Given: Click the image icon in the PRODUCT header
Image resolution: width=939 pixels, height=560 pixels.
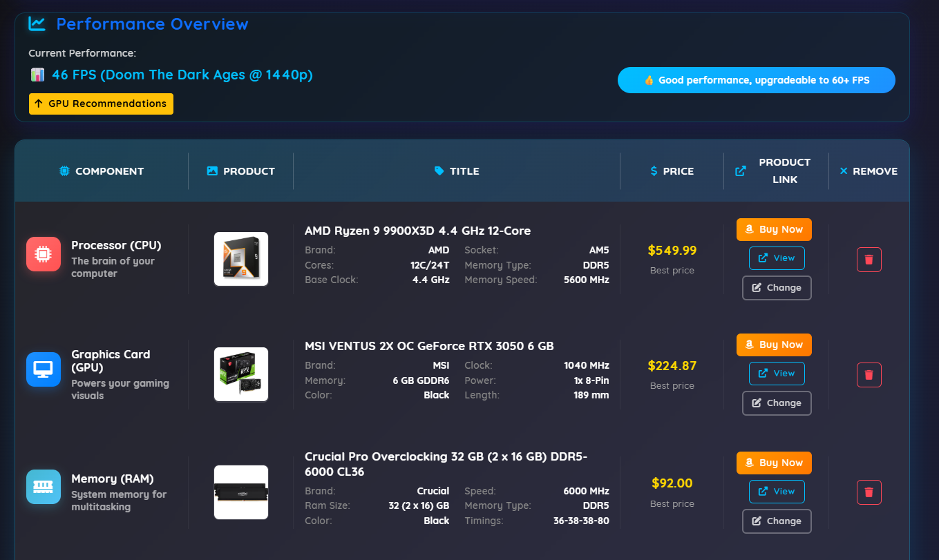Looking at the screenshot, I should coord(212,171).
